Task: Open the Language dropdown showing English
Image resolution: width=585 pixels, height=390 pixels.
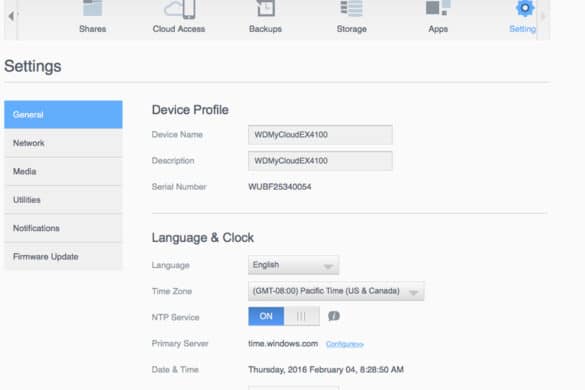Action: 294,265
